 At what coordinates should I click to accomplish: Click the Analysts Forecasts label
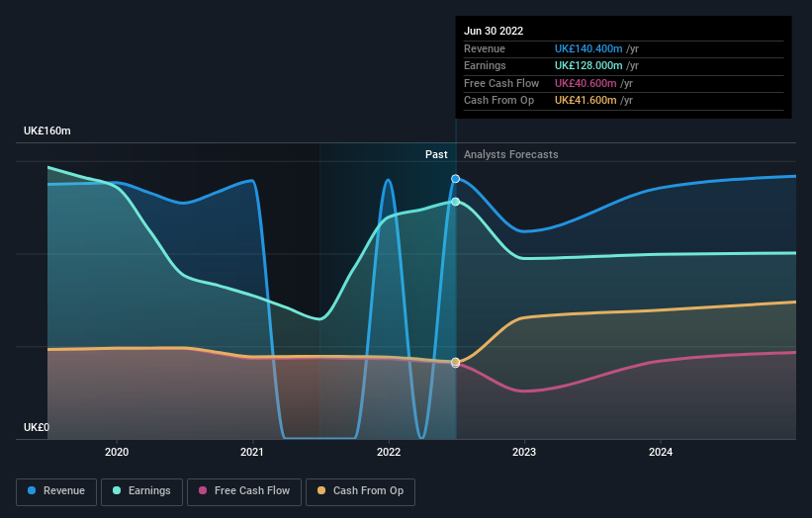click(x=511, y=154)
